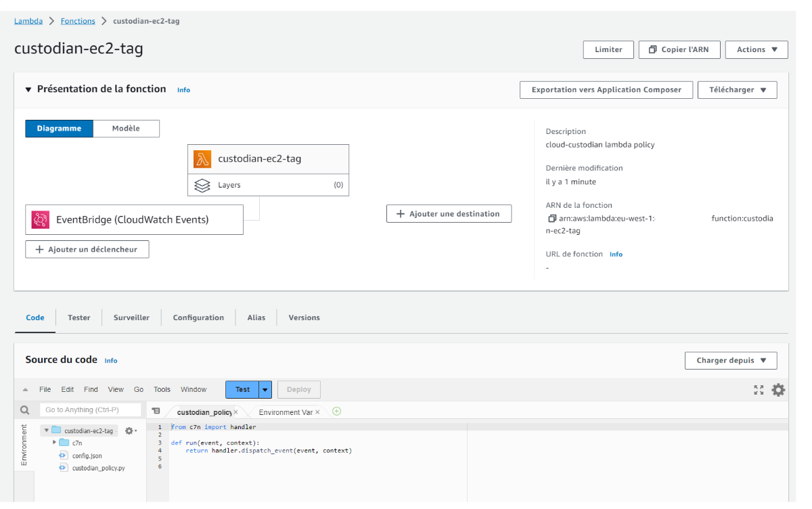Click the EventBridge trigger icon
Screen dimensions: 812x509
41,219
